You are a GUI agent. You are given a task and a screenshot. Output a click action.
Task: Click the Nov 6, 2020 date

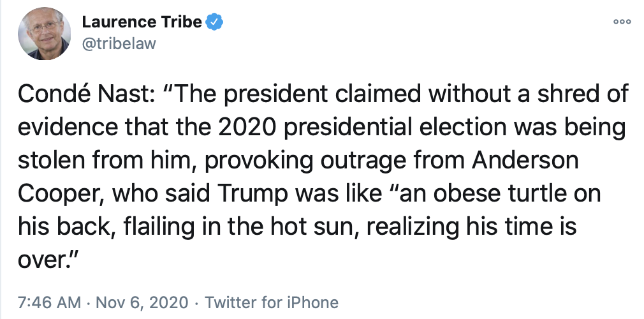pos(143,302)
